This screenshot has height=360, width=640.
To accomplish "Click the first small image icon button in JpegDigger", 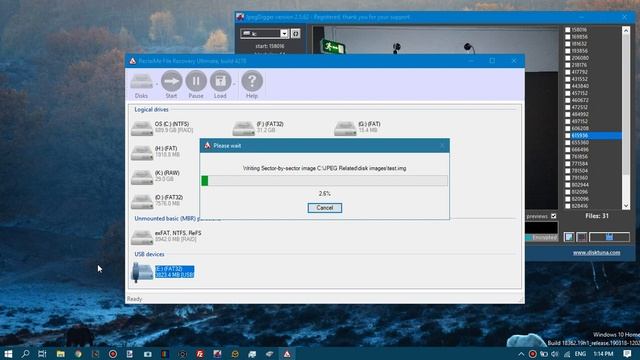I will pos(569,237).
